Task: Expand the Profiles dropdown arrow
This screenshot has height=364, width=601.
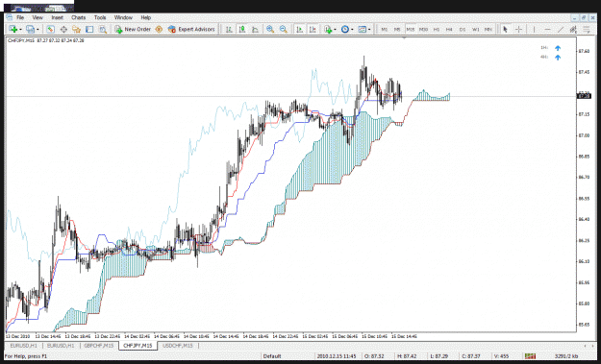Action: [38, 30]
